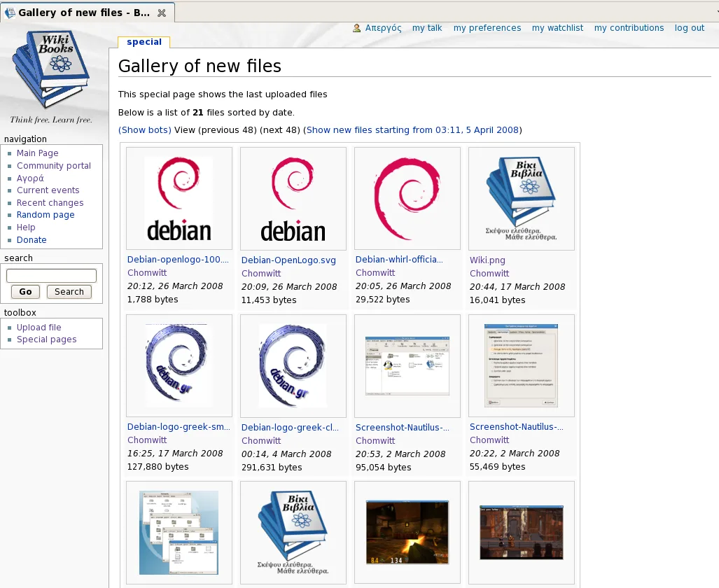719x588 pixels.
Task: Click the text '20:44, 17 March 2008'
Action: click(517, 287)
